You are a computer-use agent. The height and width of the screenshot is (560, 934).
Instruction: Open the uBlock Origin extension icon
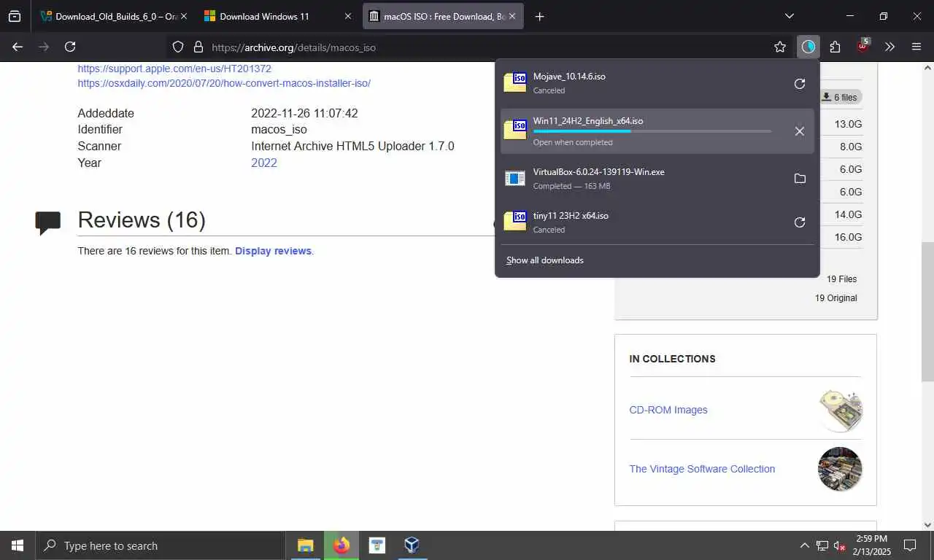point(862,47)
